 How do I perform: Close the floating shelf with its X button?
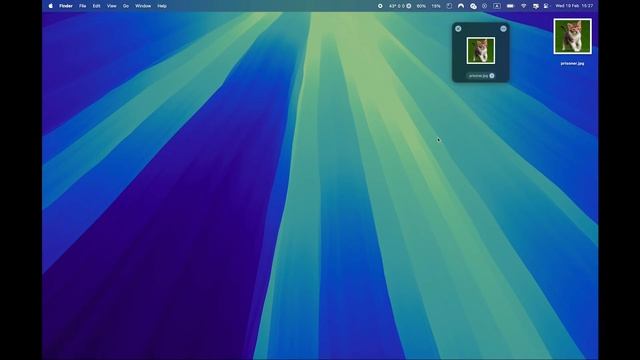click(458, 29)
